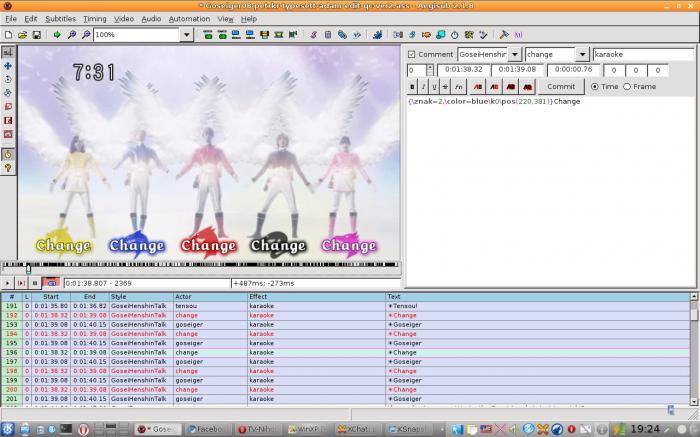
Task: Click the 'karaoke' effect field
Action: [x=644, y=54]
